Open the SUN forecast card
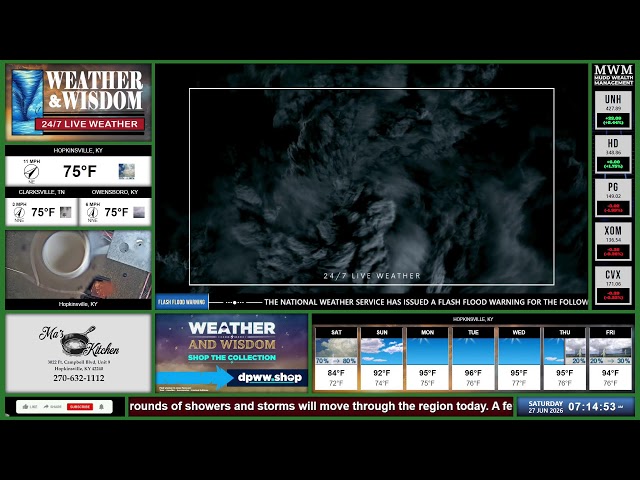The height and width of the screenshot is (480, 640). 382,359
